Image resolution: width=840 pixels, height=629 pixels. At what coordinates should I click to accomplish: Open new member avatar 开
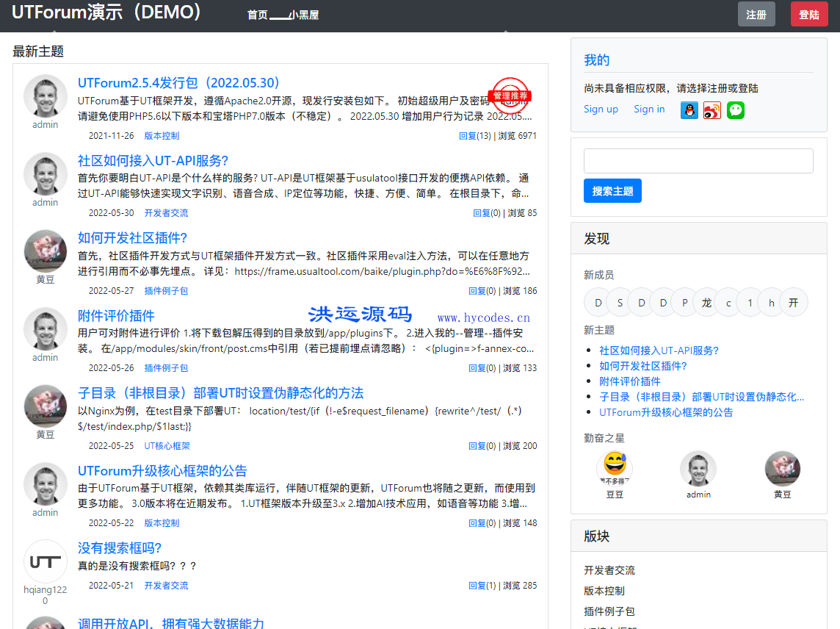coord(794,303)
